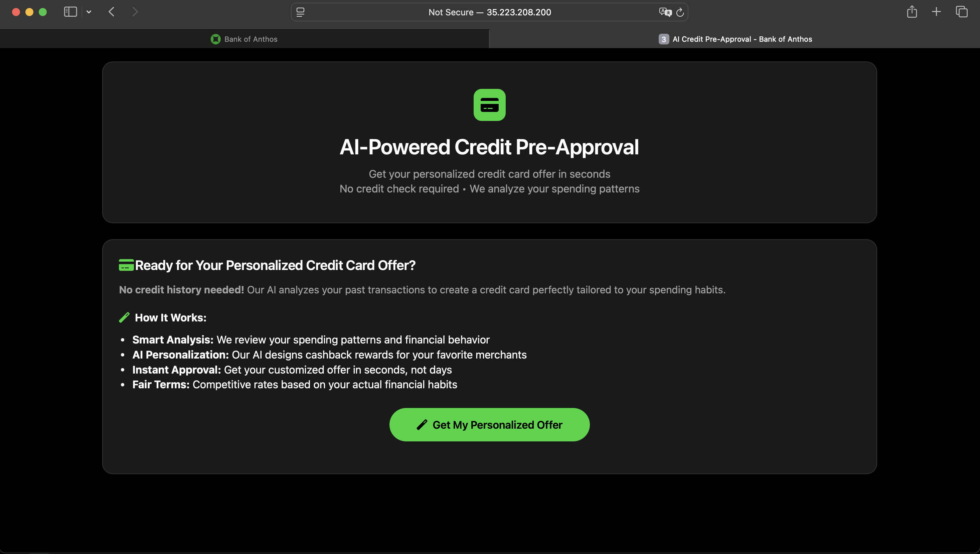
Task: Go forward using the forward arrow
Action: [x=135, y=12]
